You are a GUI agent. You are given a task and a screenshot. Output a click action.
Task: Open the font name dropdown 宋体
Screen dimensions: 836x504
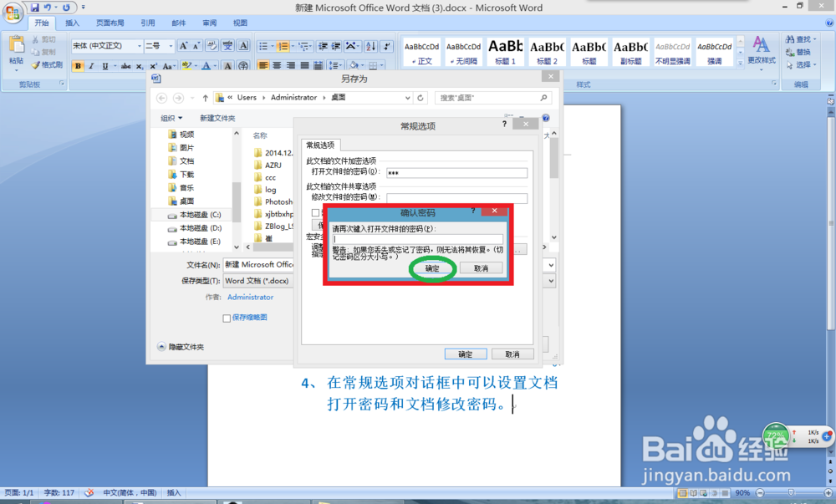(x=140, y=46)
